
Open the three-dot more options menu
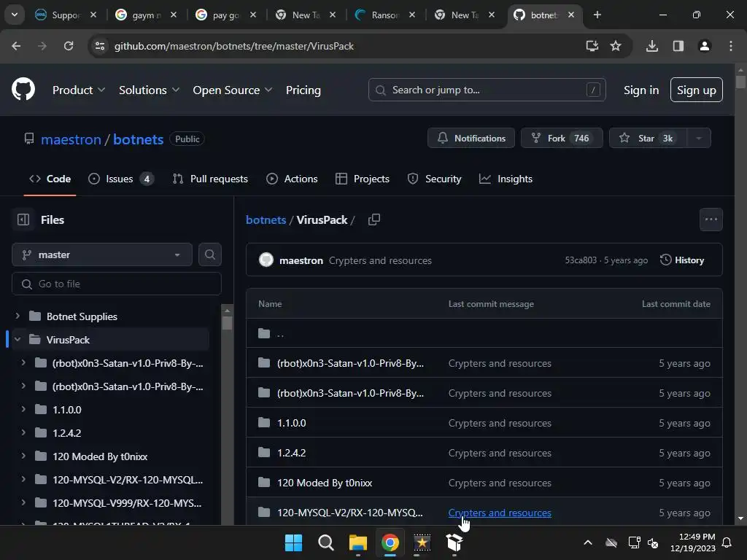pos(711,219)
